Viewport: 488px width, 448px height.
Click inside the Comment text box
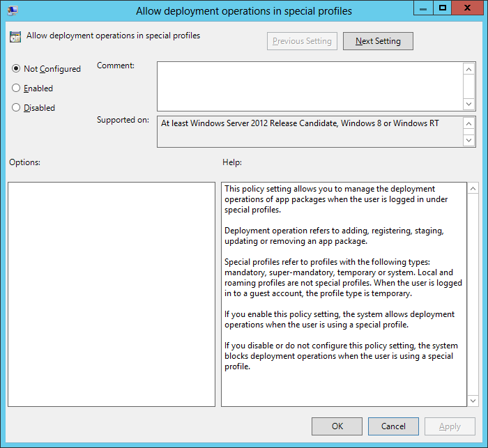tap(310, 86)
